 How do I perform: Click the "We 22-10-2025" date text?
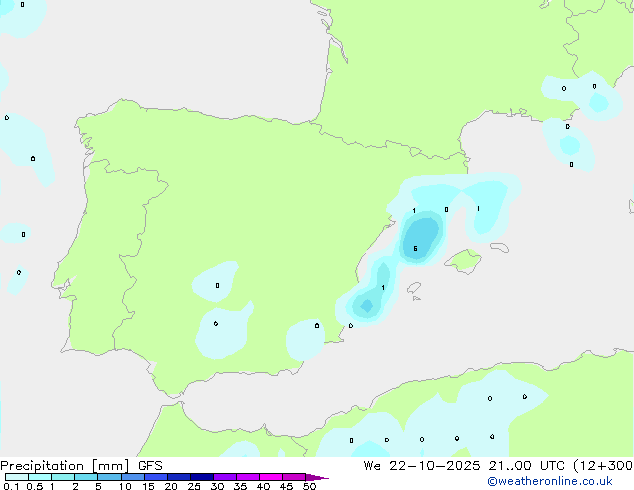(x=422, y=466)
